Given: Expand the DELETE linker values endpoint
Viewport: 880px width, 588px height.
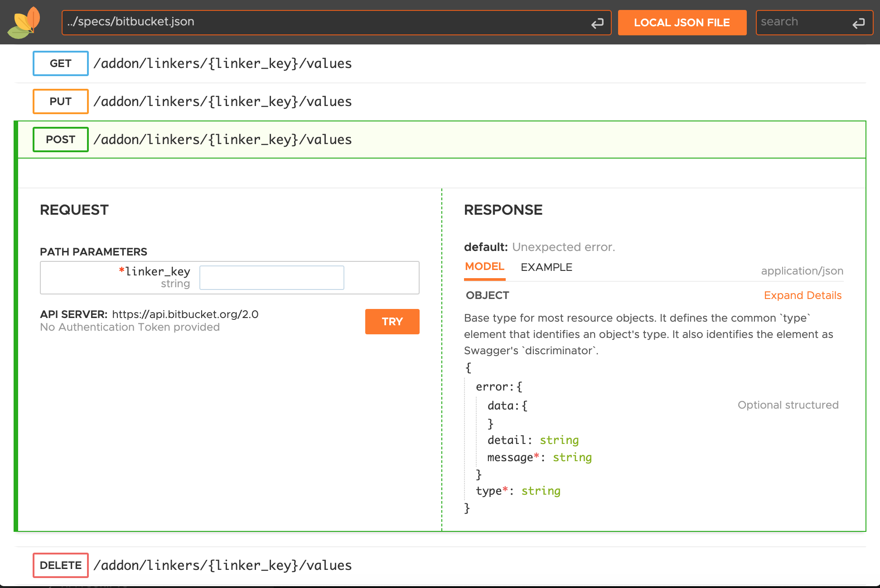Looking at the screenshot, I should point(222,565).
